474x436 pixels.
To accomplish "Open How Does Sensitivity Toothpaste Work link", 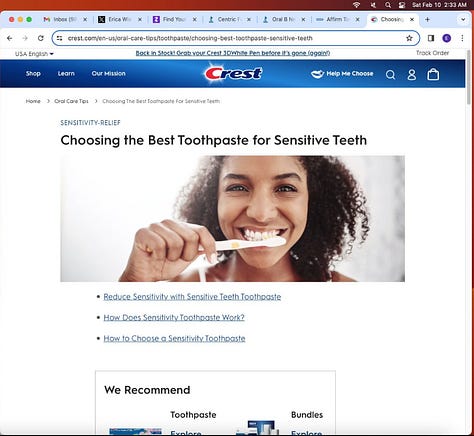I will click(x=174, y=317).
